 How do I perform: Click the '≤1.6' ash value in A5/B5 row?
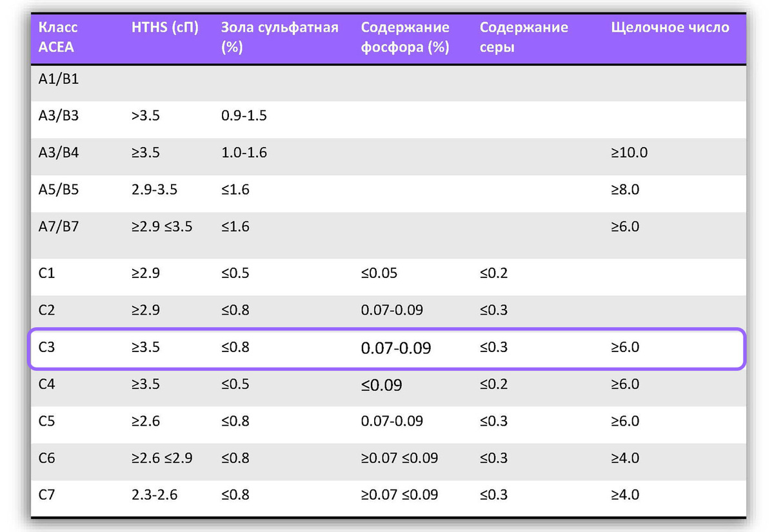coord(235,190)
